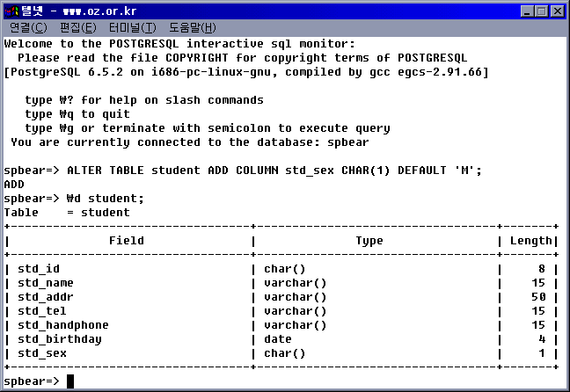Image resolution: width=570 pixels, height=392 pixels.
Task: Click the Field column header
Action: click(127, 241)
